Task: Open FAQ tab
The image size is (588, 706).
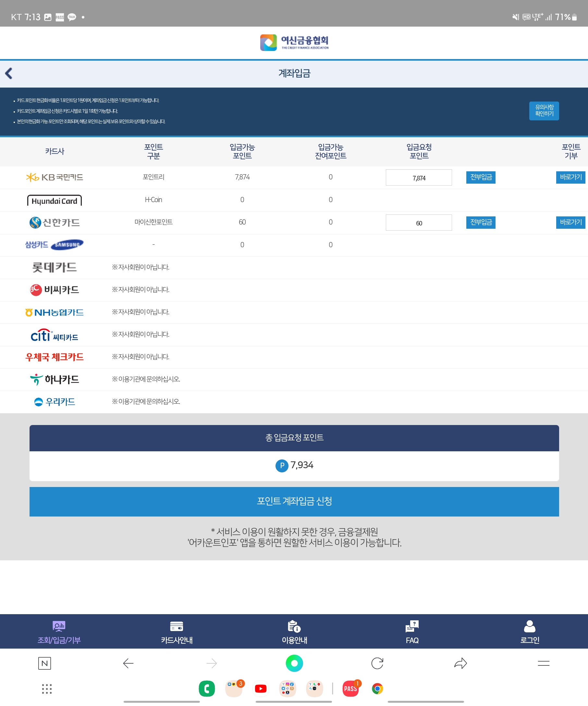Action: coord(412,632)
